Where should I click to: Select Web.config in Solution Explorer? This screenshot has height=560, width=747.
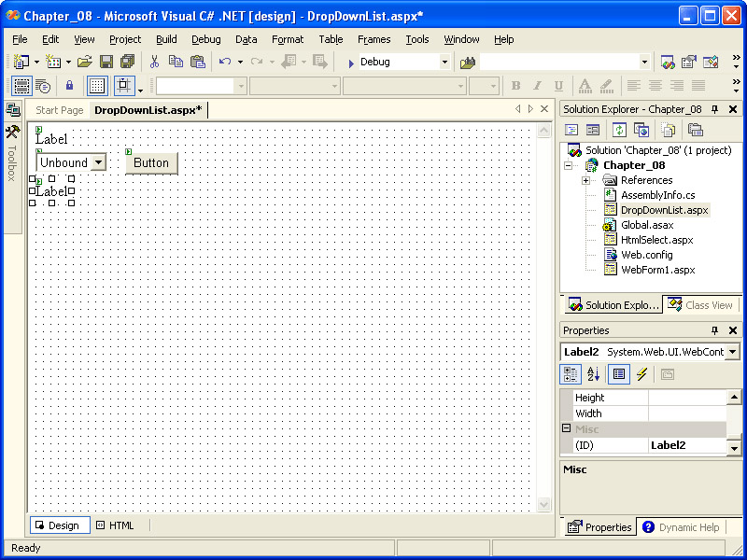tap(646, 255)
